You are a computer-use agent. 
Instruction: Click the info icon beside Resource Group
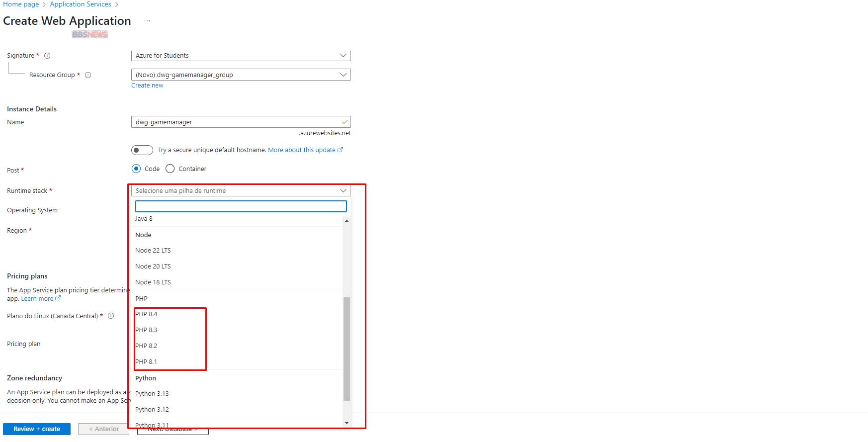click(x=88, y=75)
